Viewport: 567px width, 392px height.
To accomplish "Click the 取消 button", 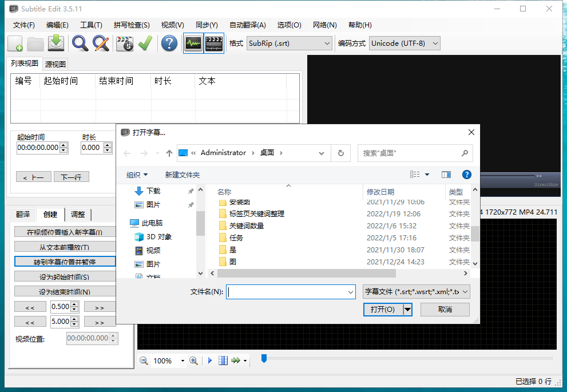I will tap(445, 310).
